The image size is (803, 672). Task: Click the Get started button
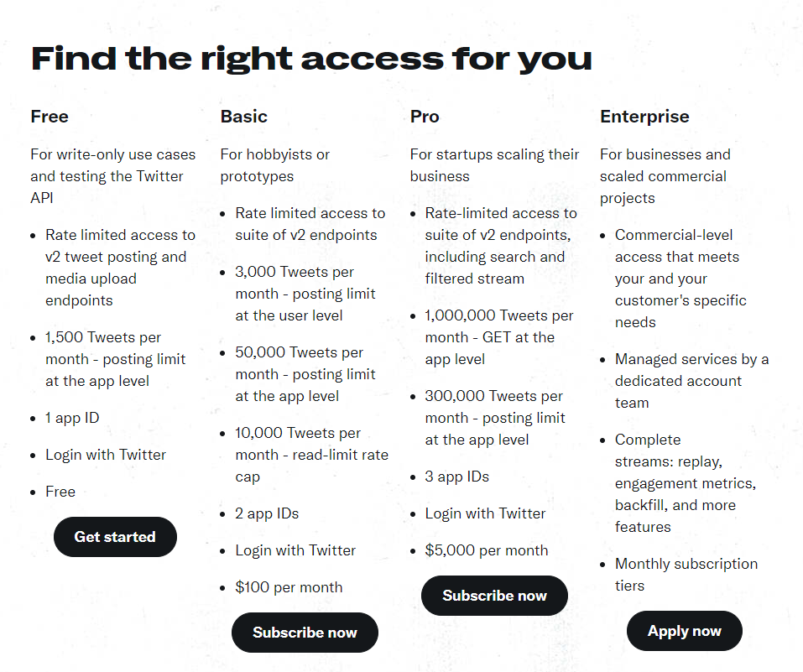115,537
